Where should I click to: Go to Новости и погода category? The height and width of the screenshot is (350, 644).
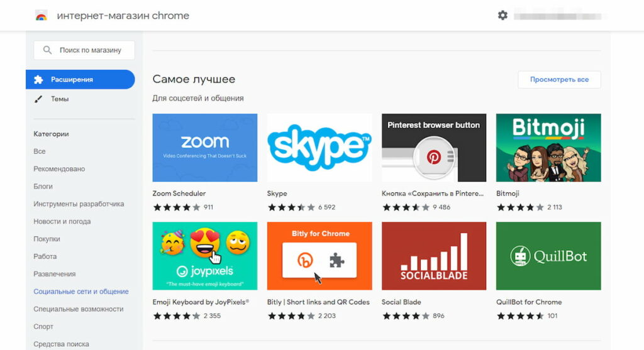(62, 222)
